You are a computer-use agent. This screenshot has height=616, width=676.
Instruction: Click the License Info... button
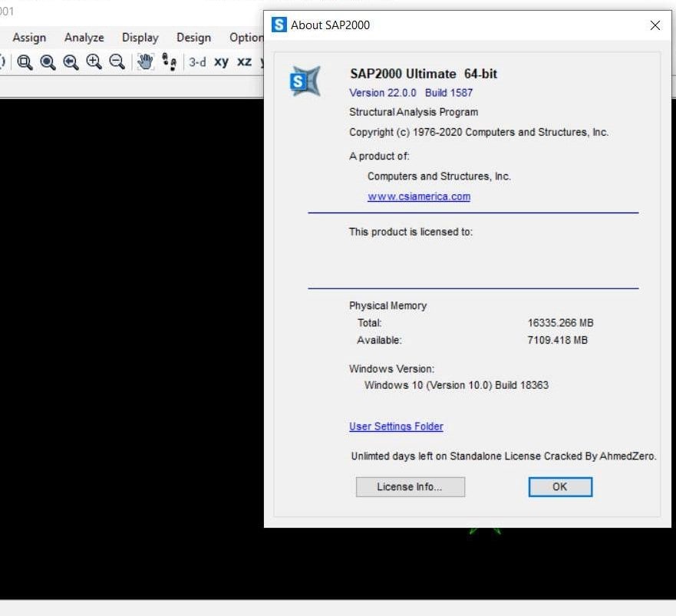tap(410, 487)
